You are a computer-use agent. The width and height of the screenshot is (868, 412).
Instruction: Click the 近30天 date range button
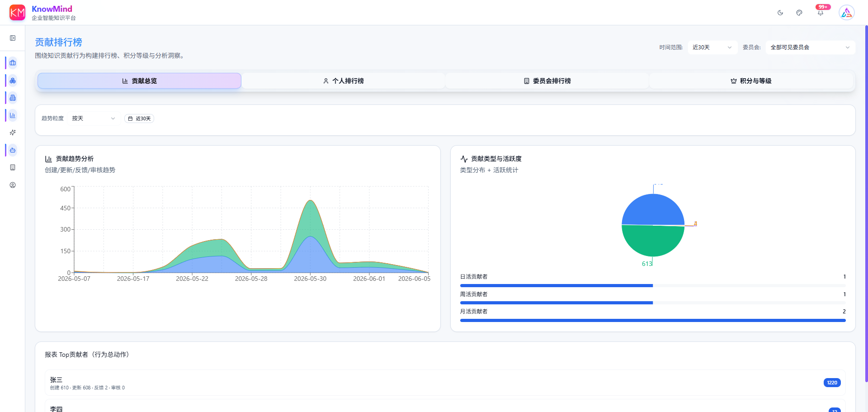(x=139, y=118)
